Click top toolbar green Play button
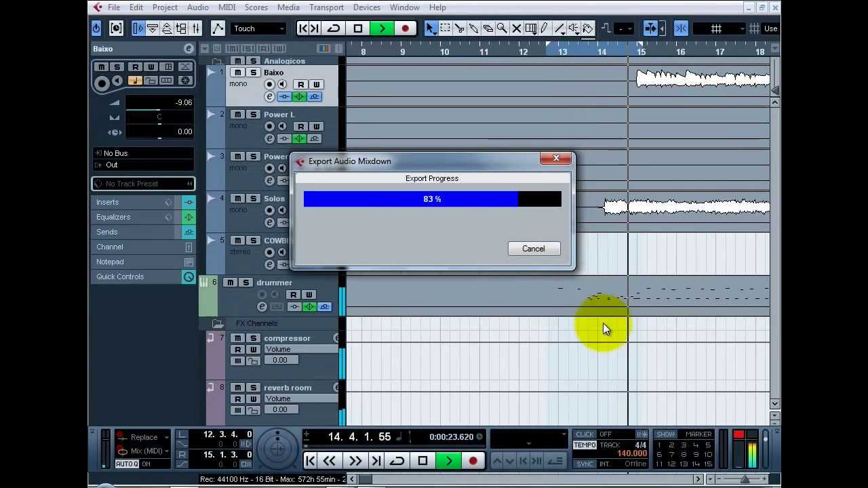 (x=382, y=28)
